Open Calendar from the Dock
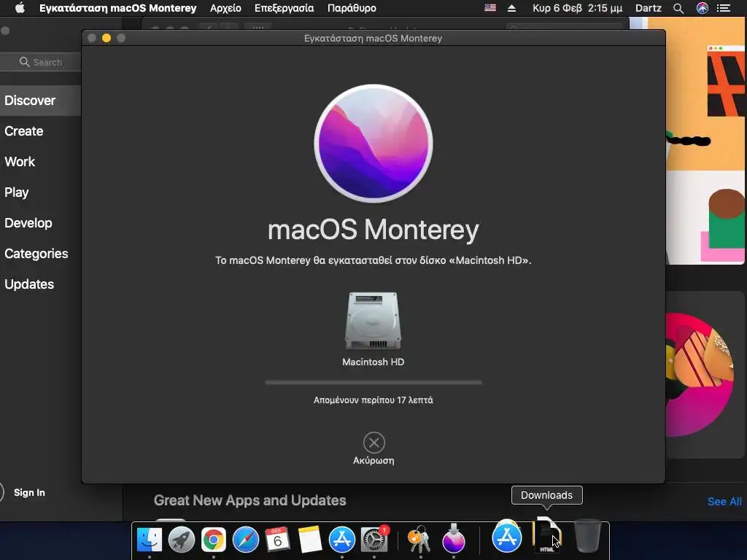This screenshot has width=747, height=560. point(277,540)
